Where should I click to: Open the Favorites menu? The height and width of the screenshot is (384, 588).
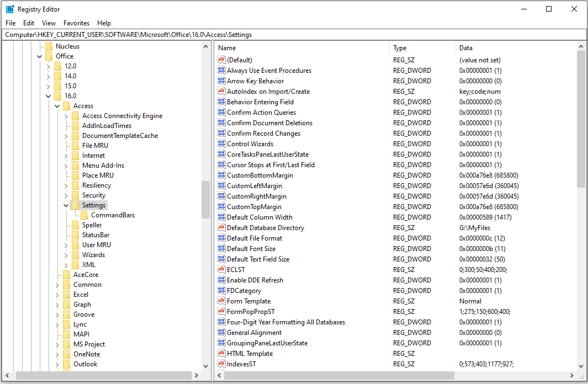pyautogui.click(x=77, y=23)
